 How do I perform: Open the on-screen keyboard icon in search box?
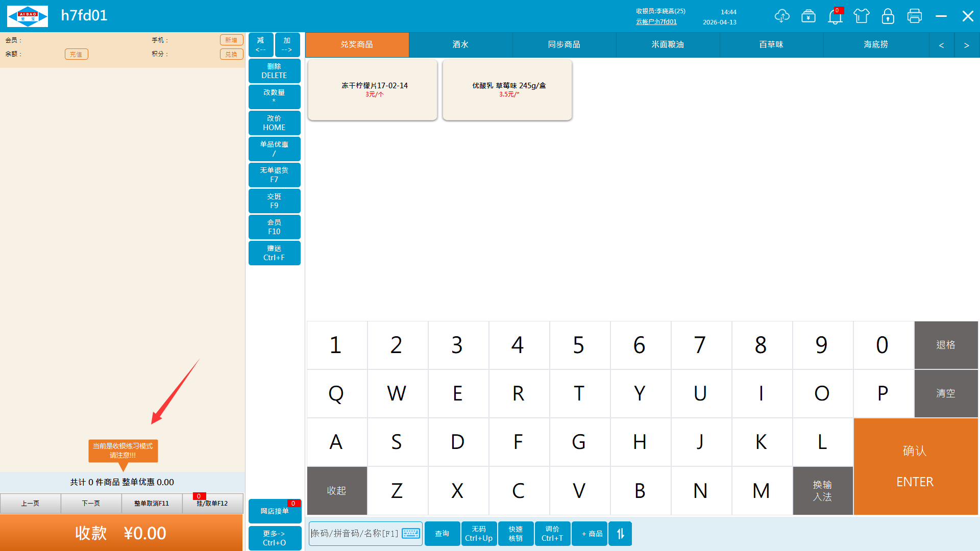tap(410, 534)
